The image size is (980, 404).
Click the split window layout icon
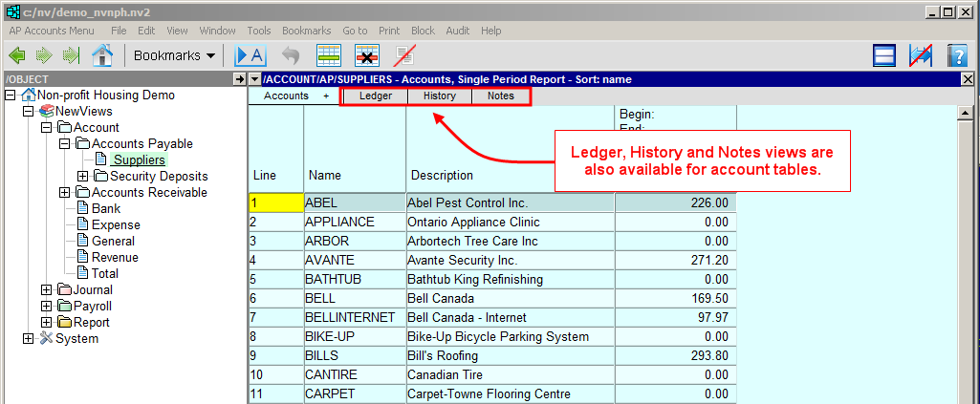coord(884,55)
